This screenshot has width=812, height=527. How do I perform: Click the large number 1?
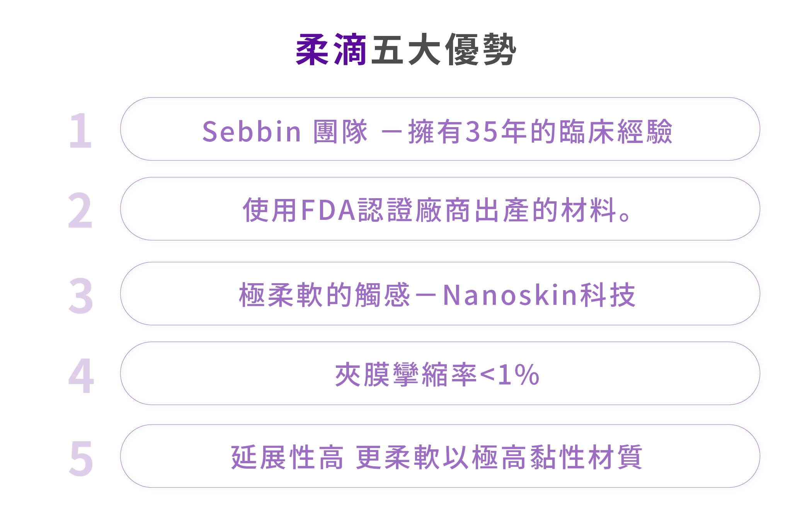pyautogui.click(x=80, y=131)
